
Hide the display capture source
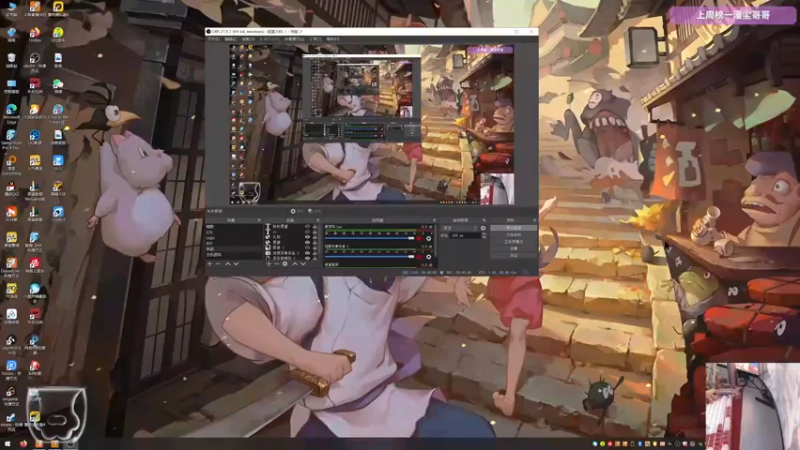point(308,258)
